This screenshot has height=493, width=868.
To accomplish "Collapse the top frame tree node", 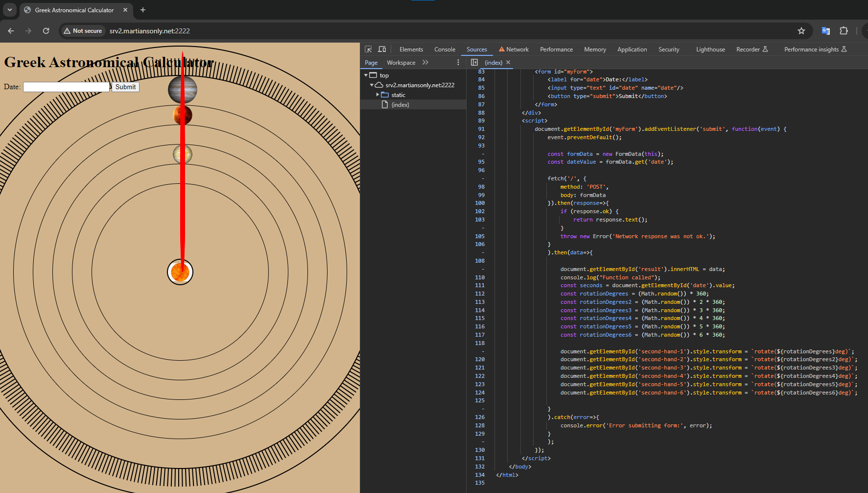I will pyautogui.click(x=366, y=75).
